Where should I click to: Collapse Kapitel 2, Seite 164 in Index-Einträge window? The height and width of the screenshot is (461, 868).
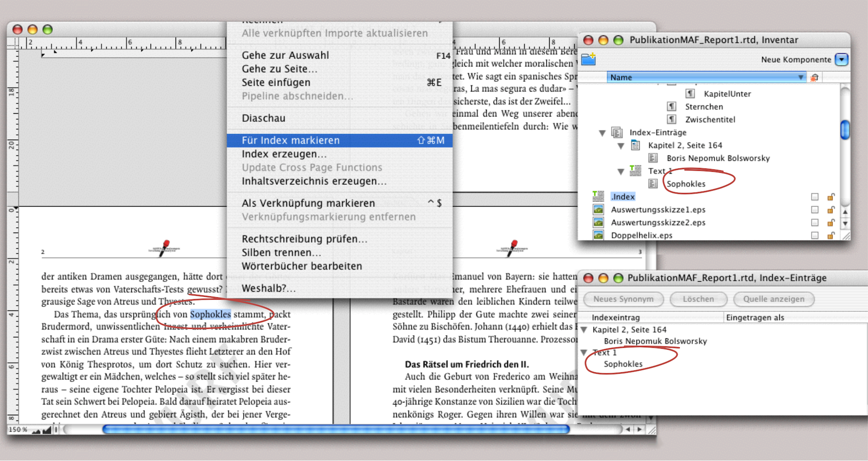tap(584, 330)
